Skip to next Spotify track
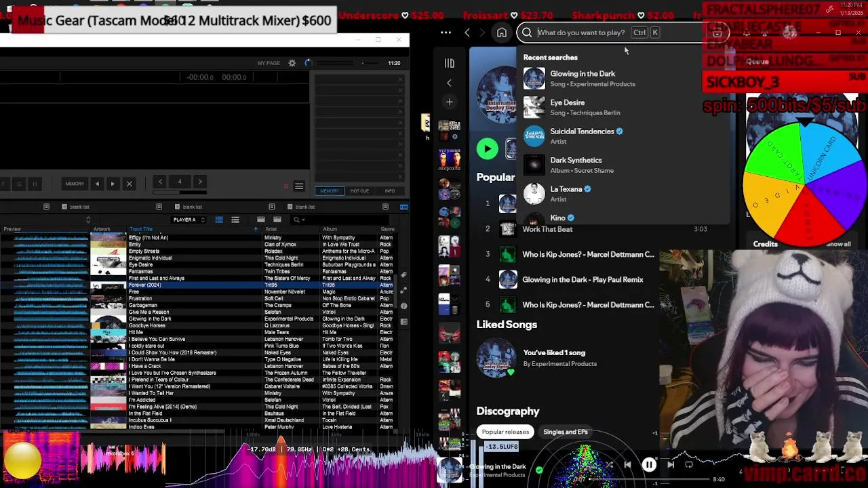The image size is (868, 488). coord(671,465)
